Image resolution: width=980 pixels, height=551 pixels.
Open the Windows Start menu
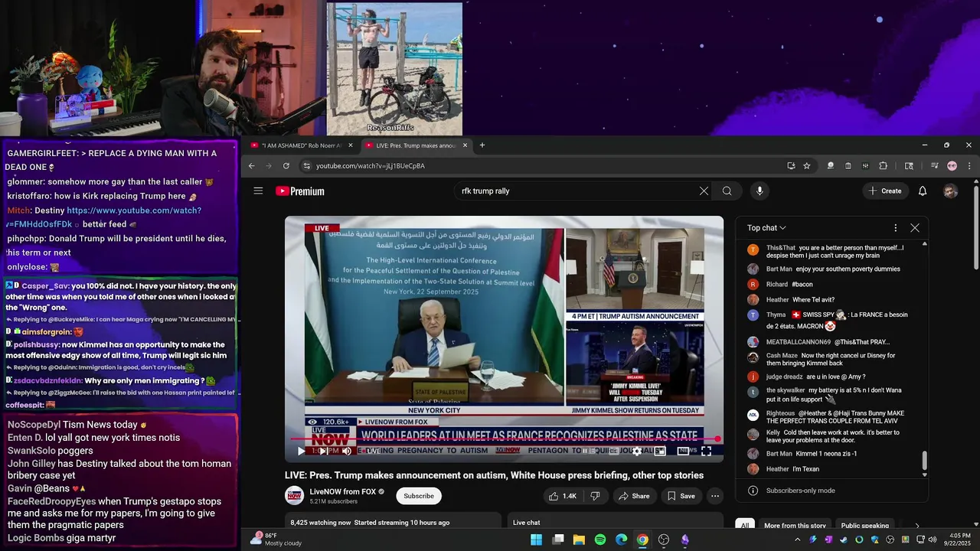coord(537,540)
